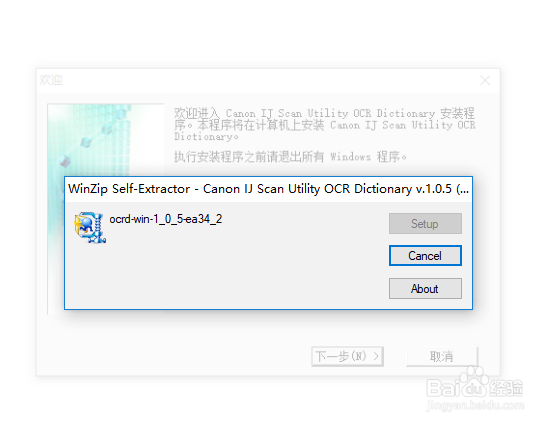Proceed with the 下一步(N) button
The height and width of the screenshot is (425, 556).
tap(348, 356)
